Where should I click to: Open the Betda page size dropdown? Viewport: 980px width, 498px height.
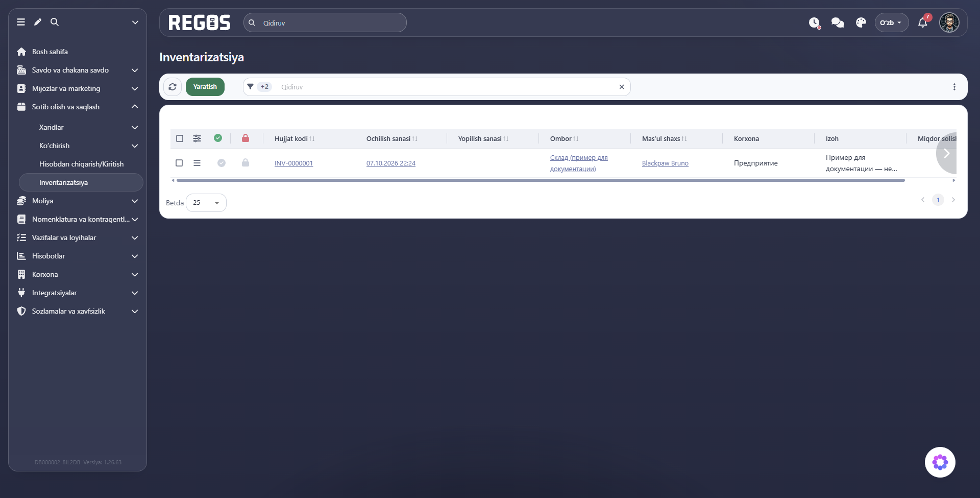206,203
